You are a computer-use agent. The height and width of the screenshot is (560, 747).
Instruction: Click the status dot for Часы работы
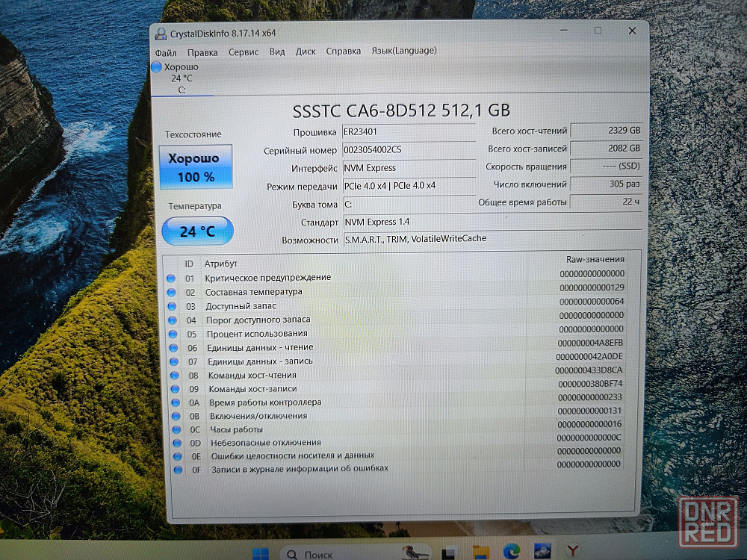[176, 429]
